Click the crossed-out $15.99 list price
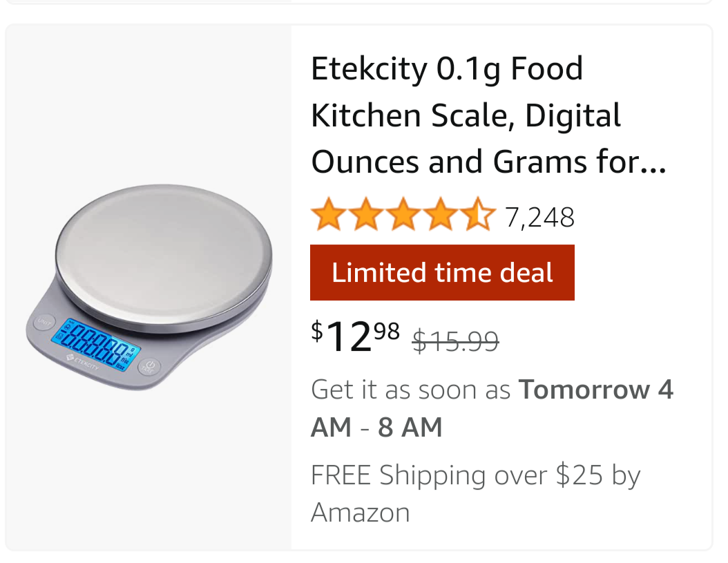Image resolution: width=728 pixels, height=563 pixels. point(455,341)
